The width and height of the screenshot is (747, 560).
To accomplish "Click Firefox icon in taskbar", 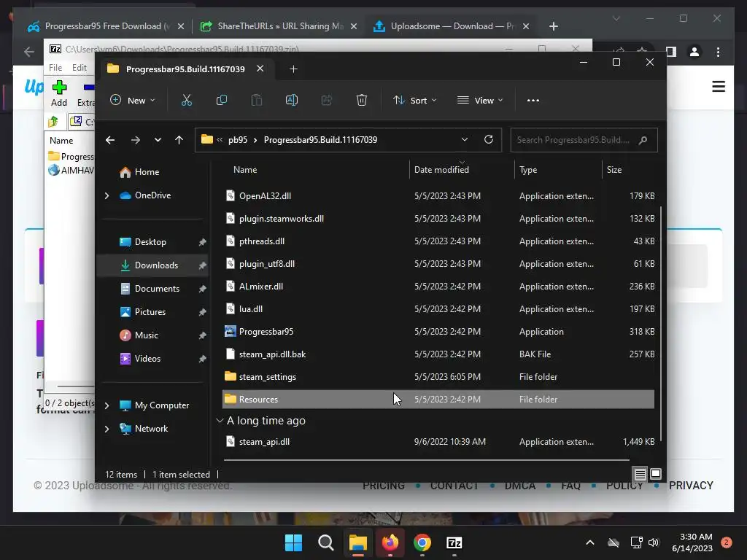I will click(x=390, y=542).
